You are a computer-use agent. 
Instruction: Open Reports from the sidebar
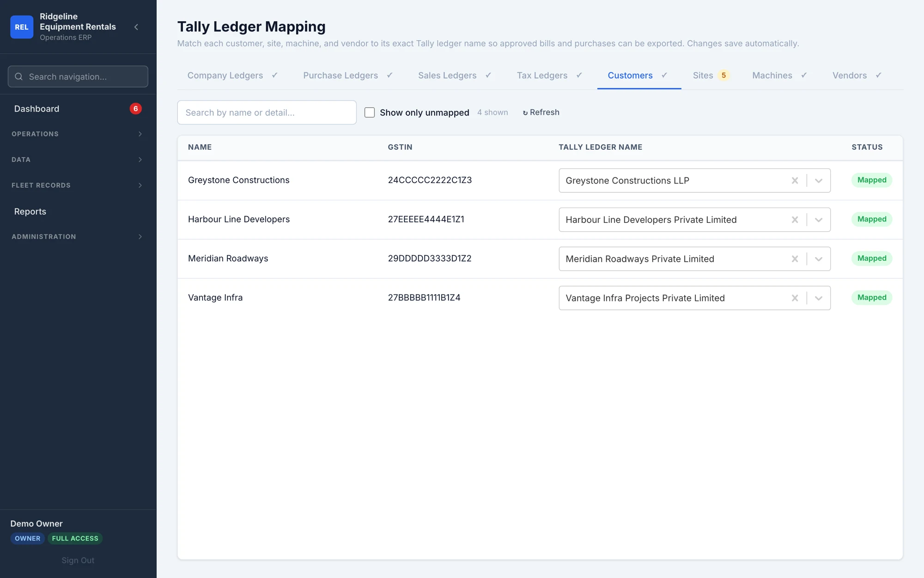click(78, 211)
